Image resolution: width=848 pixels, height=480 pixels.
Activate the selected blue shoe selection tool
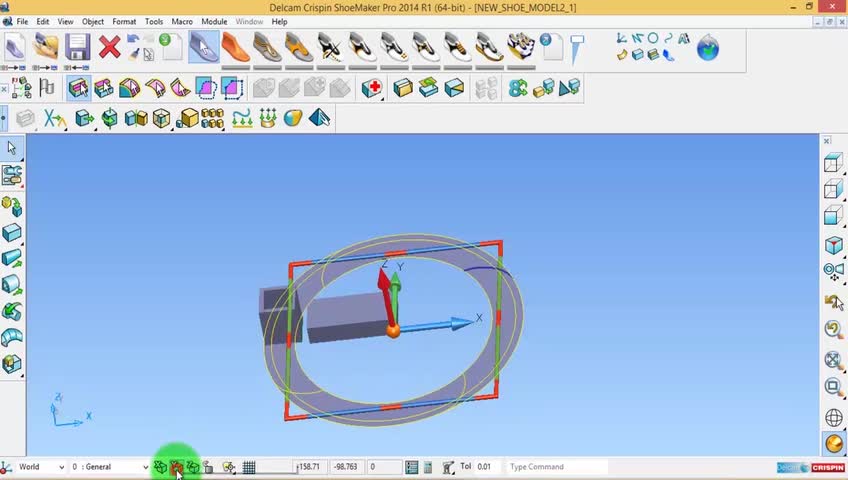coord(204,47)
